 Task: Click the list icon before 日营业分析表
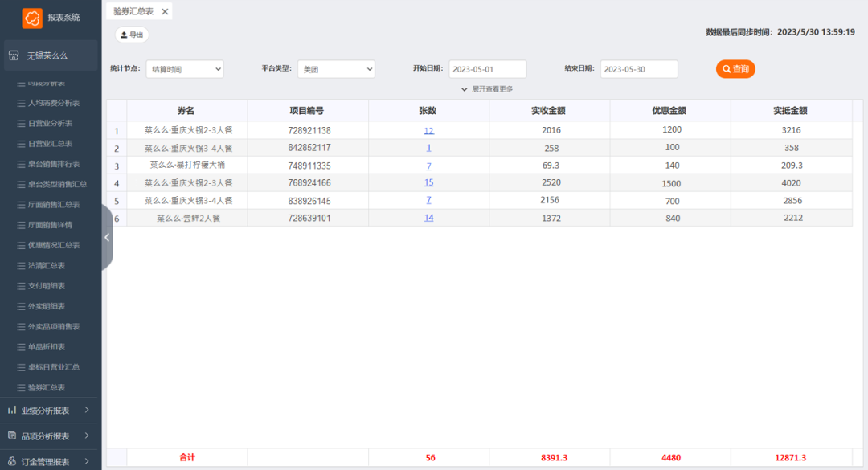click(21, 124)
